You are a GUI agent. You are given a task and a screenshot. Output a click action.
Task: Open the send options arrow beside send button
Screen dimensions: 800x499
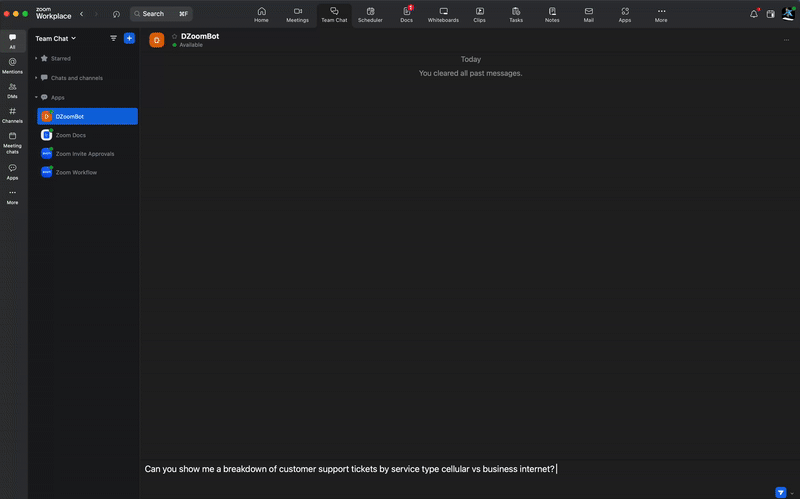pyautogui.click(x=792, y=493)
